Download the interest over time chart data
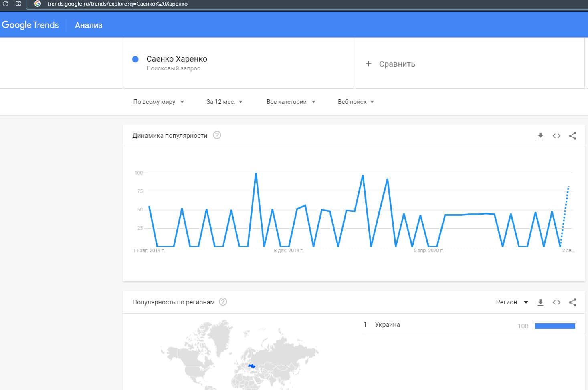Image resolution: width=588 pixels, height=390 pixels. (x=540, y=136)
